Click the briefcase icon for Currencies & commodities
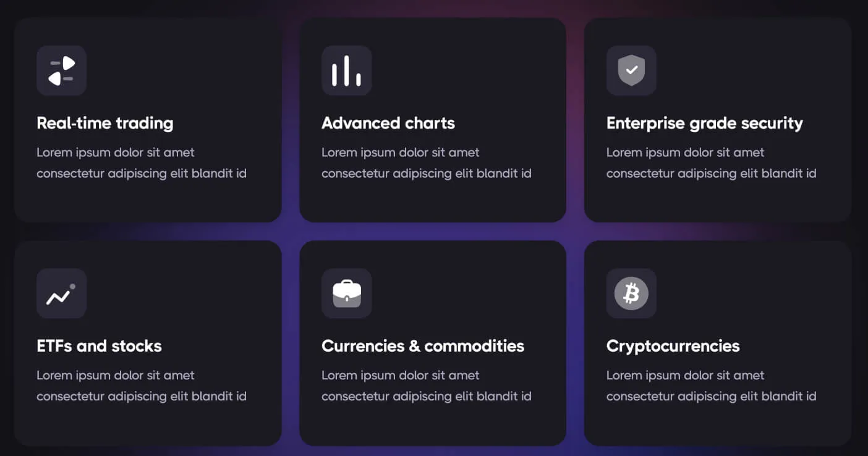This screenshot has width=868, height=456. [x=347, y=293]
